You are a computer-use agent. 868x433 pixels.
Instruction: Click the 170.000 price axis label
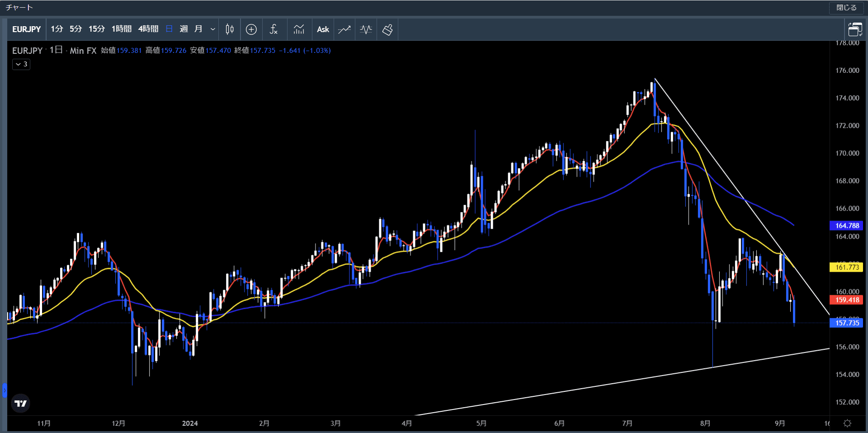pos(847,153)
